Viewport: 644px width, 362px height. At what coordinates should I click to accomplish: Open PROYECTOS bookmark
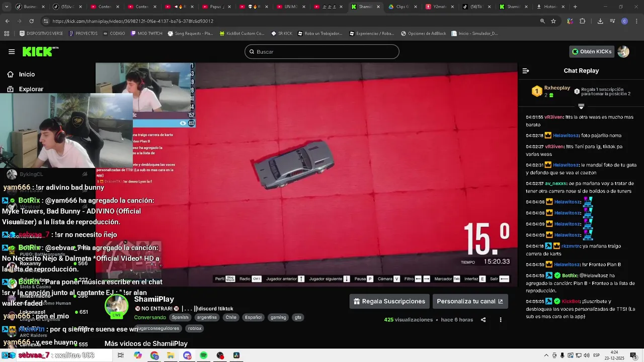coord(83,34)
